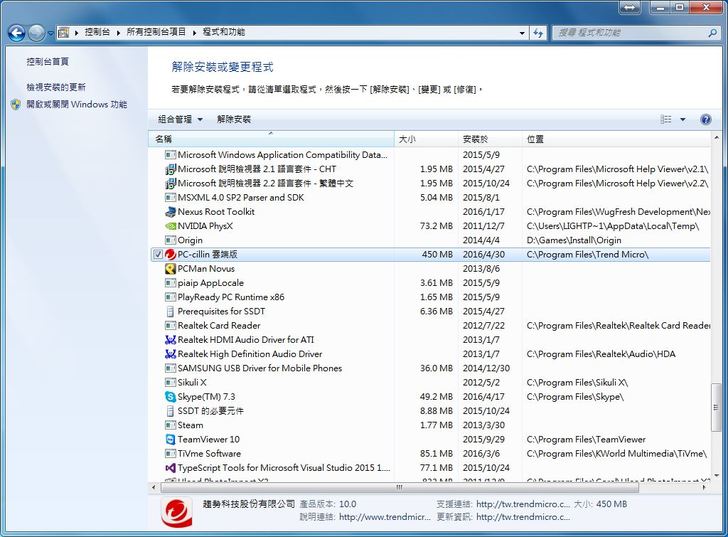
Task: Click the Skype(TM) 7.3 icon
Action: [170, 397]
